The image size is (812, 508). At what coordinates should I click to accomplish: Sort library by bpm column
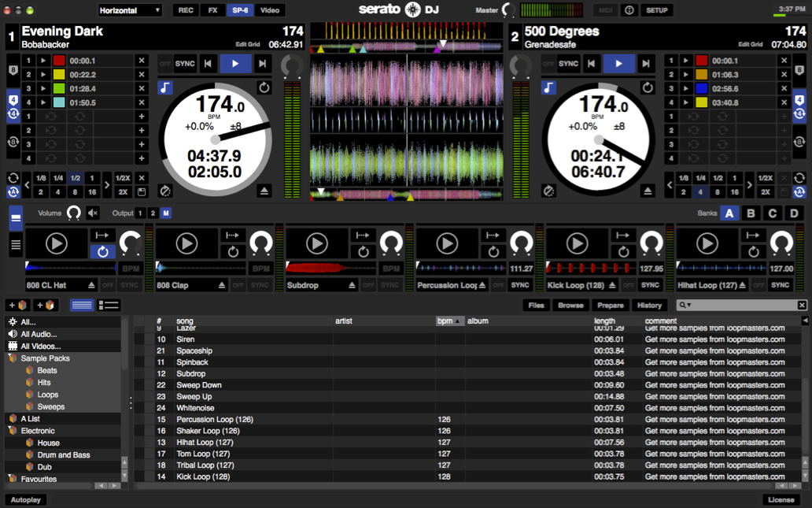(449, 321)
